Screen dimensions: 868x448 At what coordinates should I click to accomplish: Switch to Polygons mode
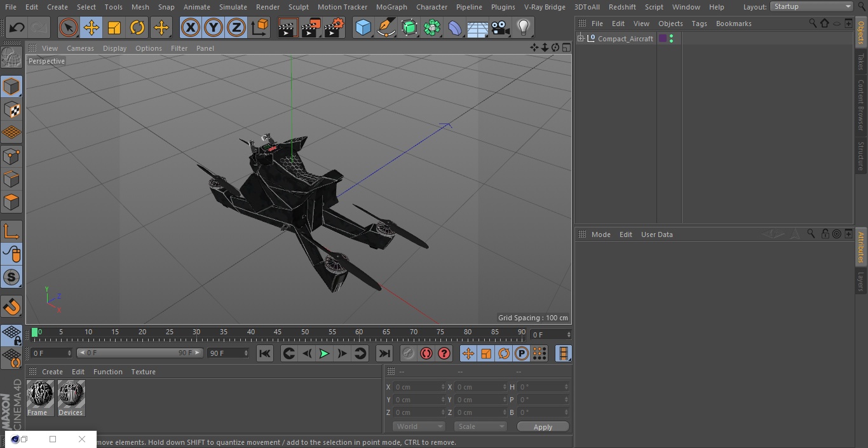click(x=11, y=202)
